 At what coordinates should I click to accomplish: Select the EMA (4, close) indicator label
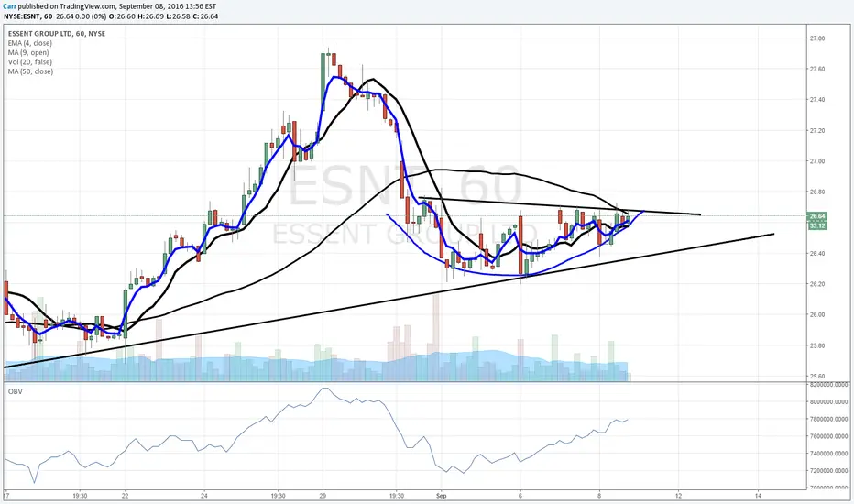[x=30, y=43]
